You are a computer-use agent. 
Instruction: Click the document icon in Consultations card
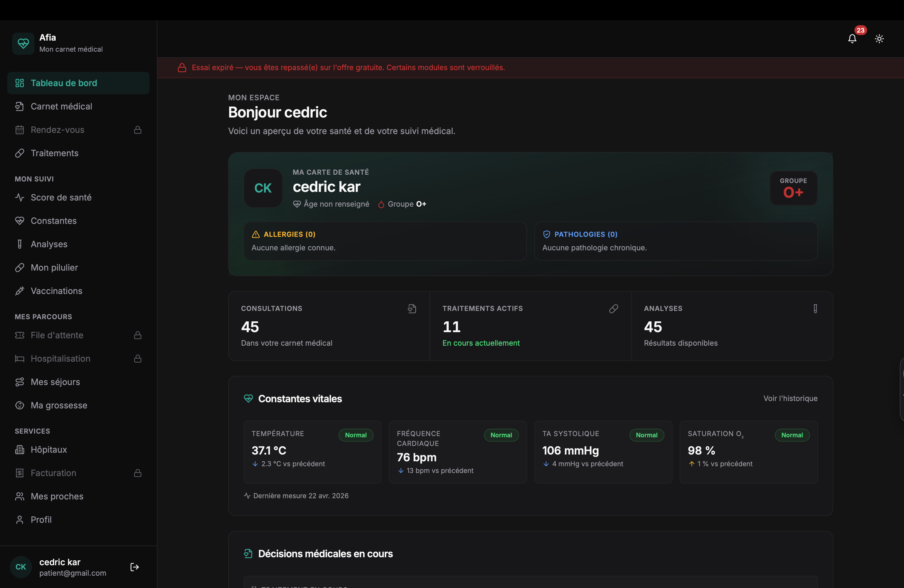pos(412,308)
